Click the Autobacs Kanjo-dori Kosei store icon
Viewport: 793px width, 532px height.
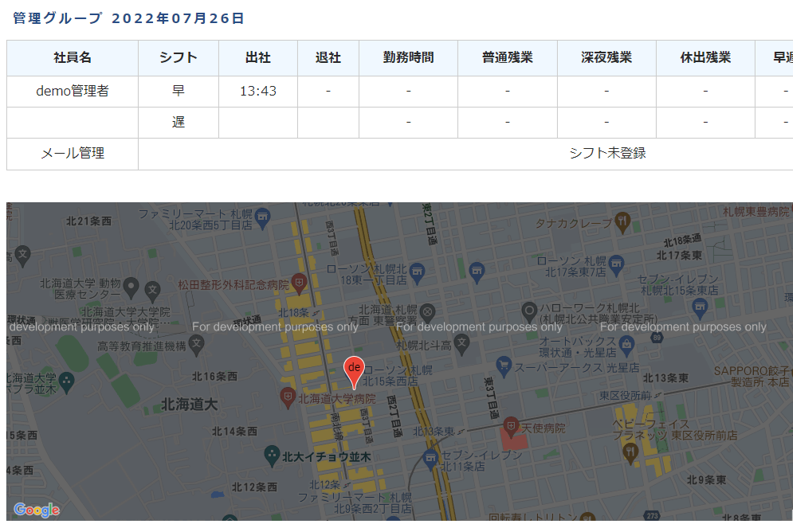pos(626,346)
